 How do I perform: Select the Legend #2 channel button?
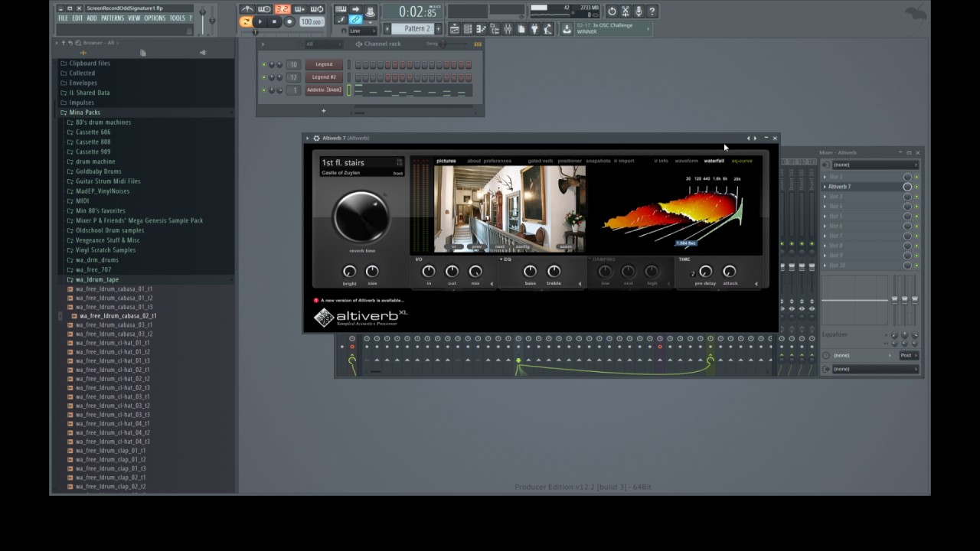coord(324,77)
